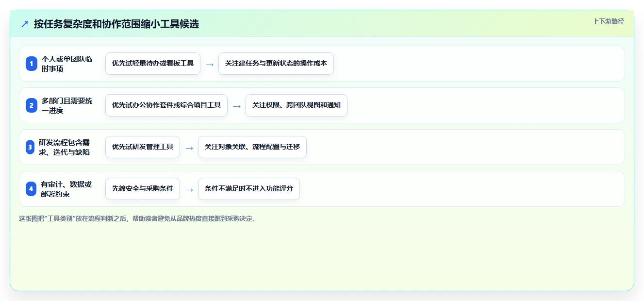Click the 关注建任务与更新状态的操作成本 box
The width and height of the screenshot is (644, 301).
(x=276, y=64)
